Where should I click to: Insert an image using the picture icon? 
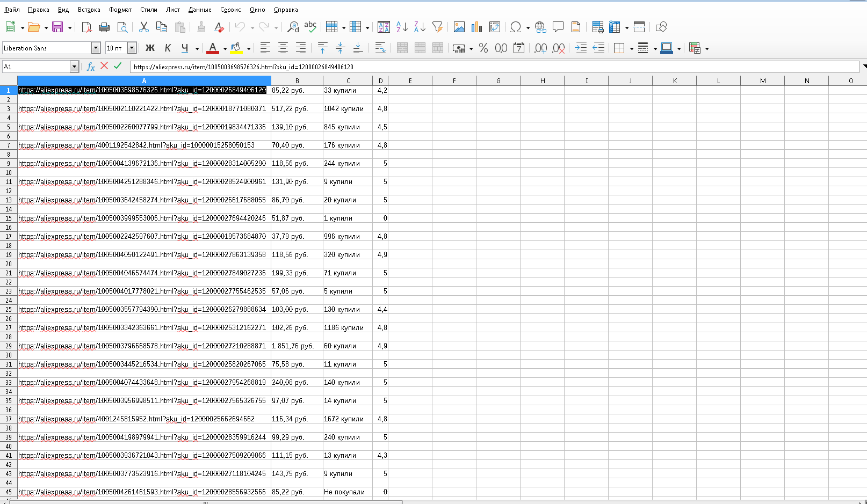pyautogui.click(x=459, y=27)
